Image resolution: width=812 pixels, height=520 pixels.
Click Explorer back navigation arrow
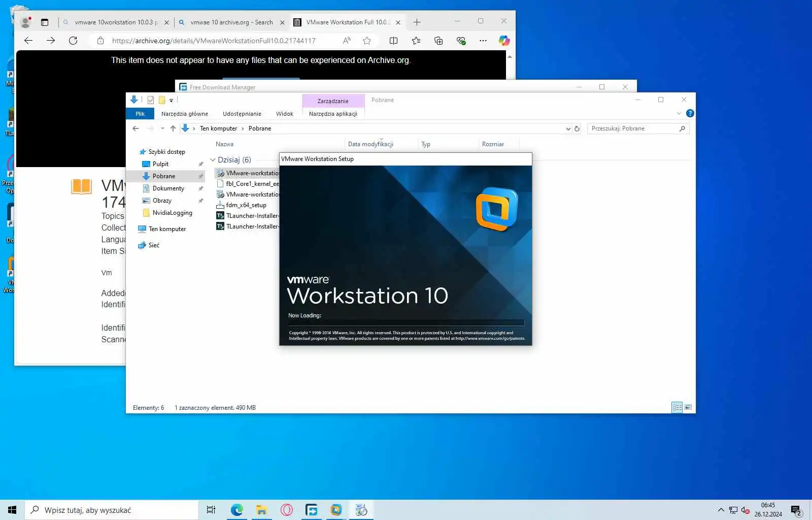(x=136, y=128)
